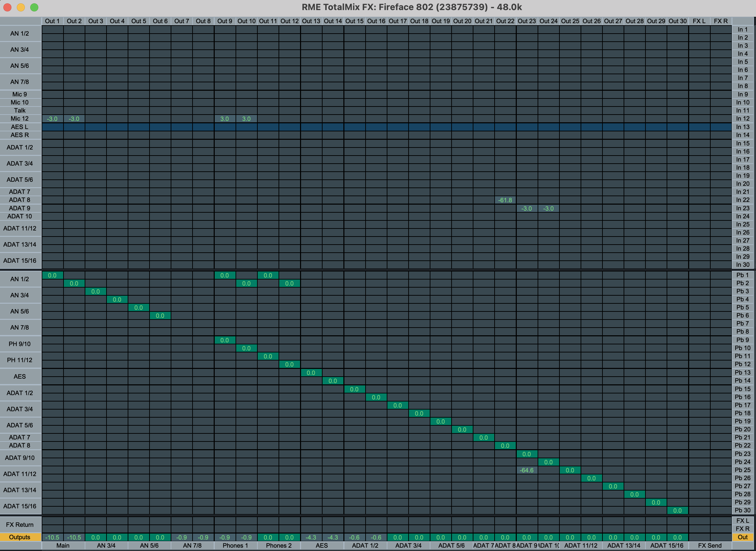Click the -10.5 output gain under Out 1
This screenshot has height=551, width=756.
point(52,538)
